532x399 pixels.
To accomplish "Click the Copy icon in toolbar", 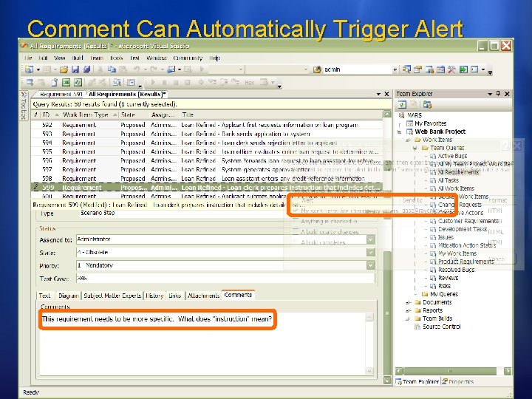I will pyautogui.click(x=112, y=69).
